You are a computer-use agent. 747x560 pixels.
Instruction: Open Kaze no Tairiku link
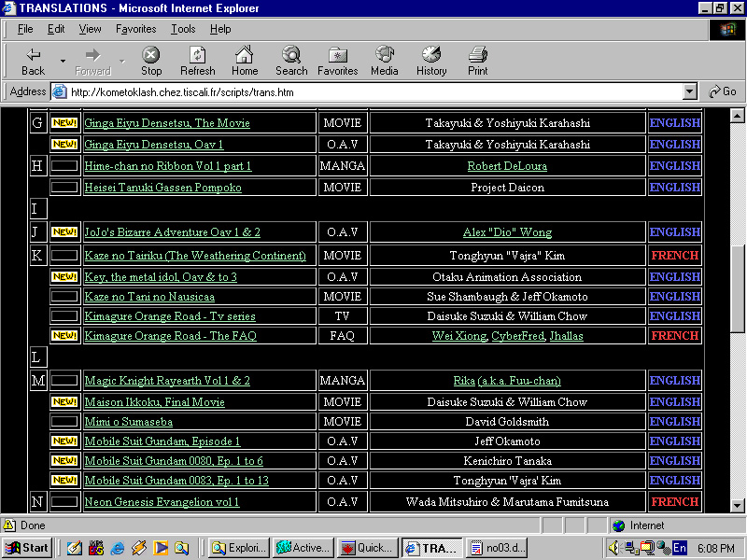click(x=195, y=255)
